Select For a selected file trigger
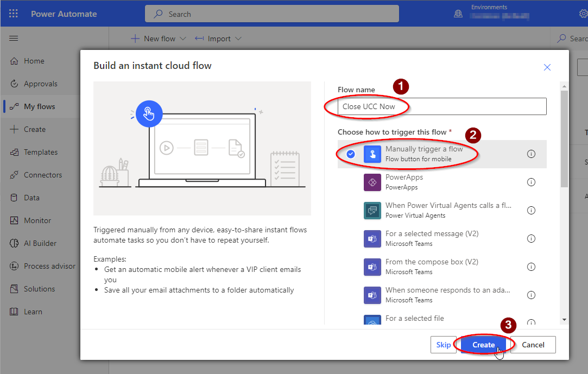The image size is (588, 374). [x=442, y=318]
